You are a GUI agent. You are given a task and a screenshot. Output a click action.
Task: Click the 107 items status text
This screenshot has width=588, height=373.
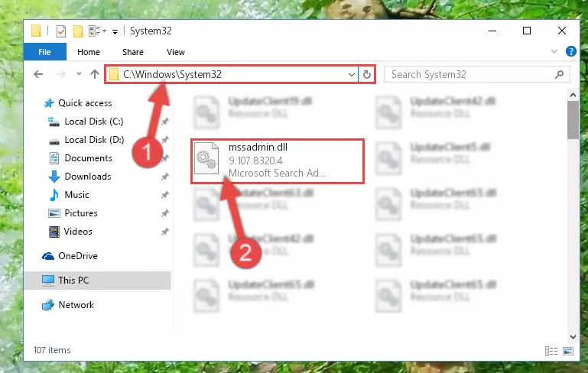click(x=52, y=350)
